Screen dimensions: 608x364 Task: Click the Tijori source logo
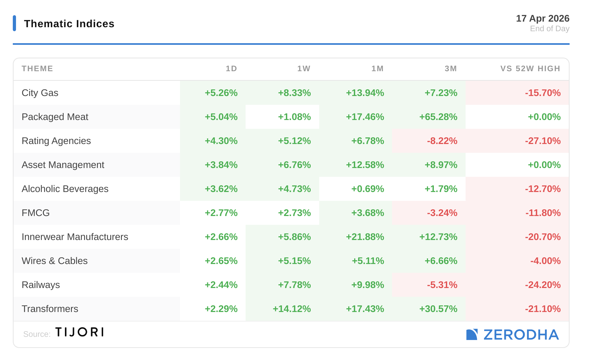tap(79, 332)
